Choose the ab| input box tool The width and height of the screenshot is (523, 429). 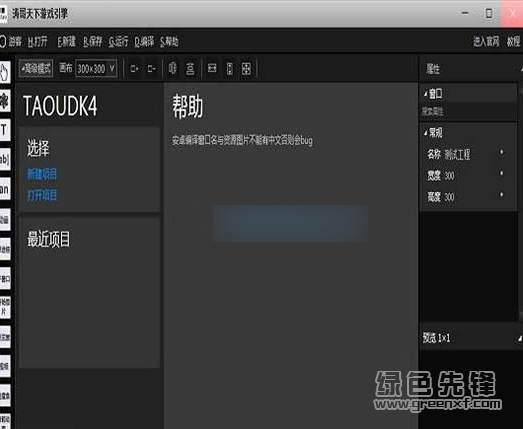[4, 159]
